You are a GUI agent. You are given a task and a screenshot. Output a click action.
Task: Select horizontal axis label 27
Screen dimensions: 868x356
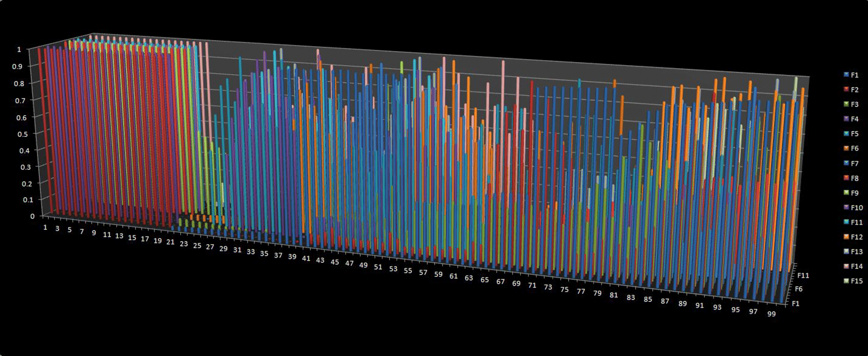[x=210, y=247]
